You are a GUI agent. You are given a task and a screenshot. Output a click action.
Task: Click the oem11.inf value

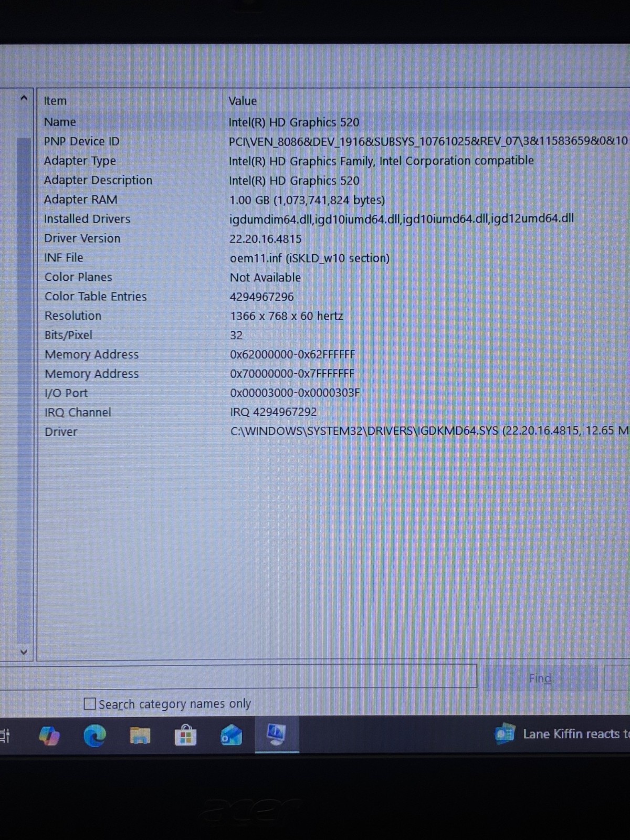[x=310, y=258]
